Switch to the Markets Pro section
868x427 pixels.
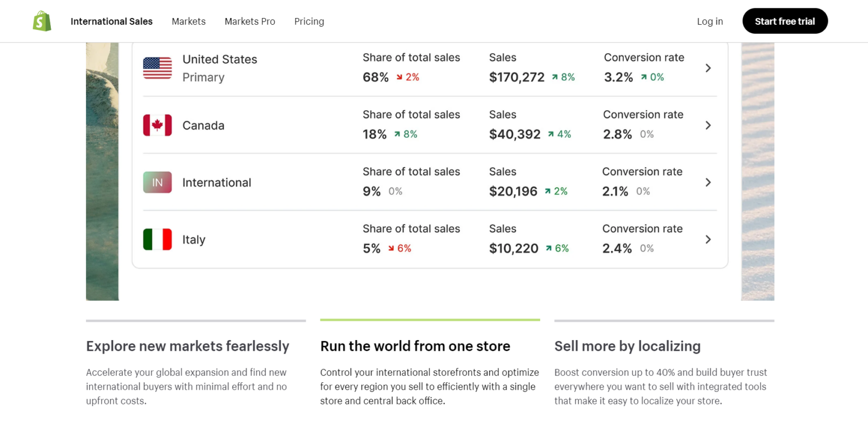(x=250, y=21)
